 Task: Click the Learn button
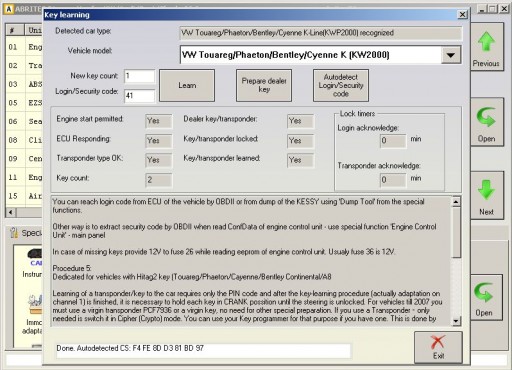[x=187, y=85]
